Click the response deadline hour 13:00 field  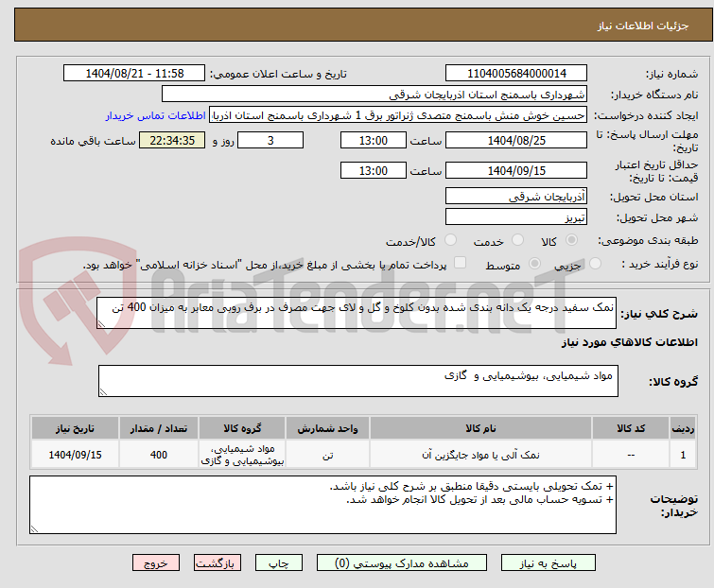(x=374, y=140)
